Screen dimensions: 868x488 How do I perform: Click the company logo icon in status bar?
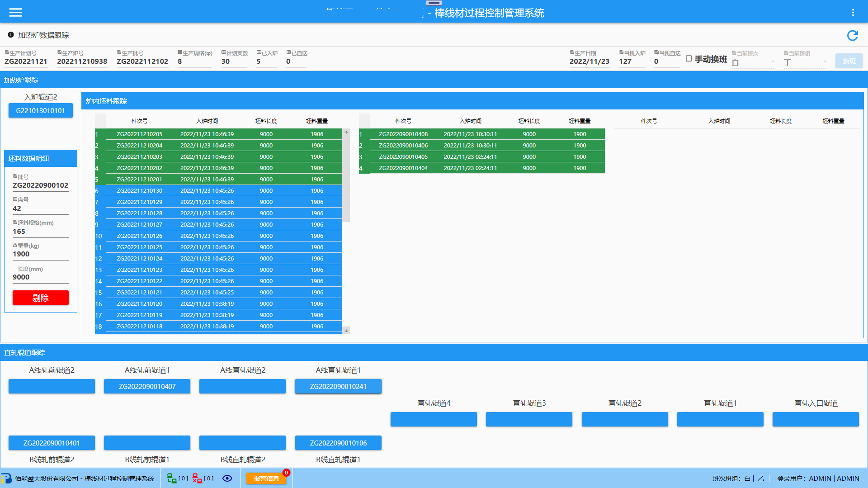click(x=6, y=479)
